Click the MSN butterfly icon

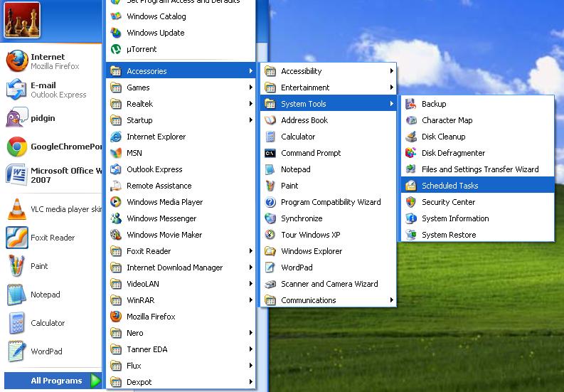click(x=116, y=153)
